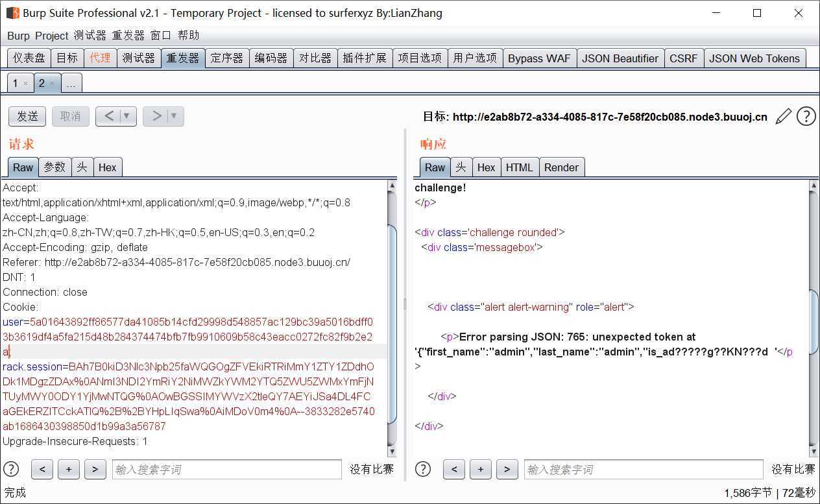Switch to 对比器 comparer tab
This screenshot has height=504, width=820.
click(315, 58)
